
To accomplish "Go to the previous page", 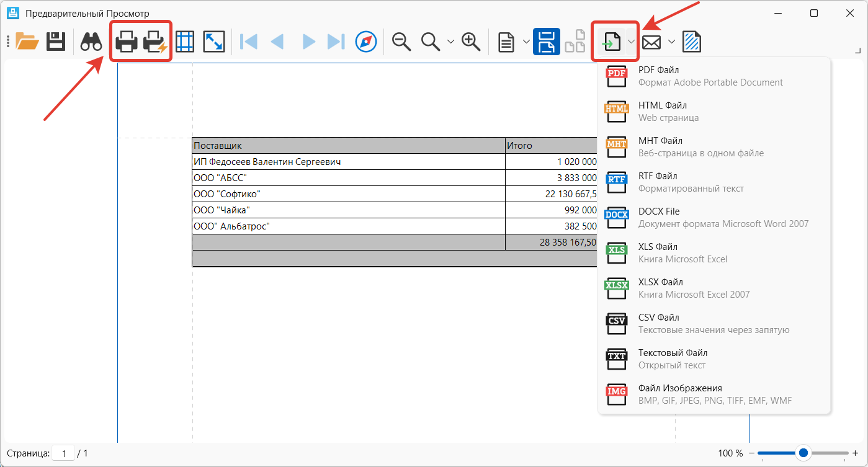I will [x=277, y=42].
